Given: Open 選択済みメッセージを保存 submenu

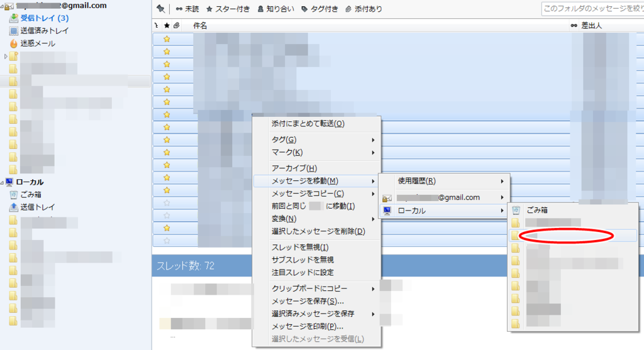Looking at the screenshot, I should point(316,314).
